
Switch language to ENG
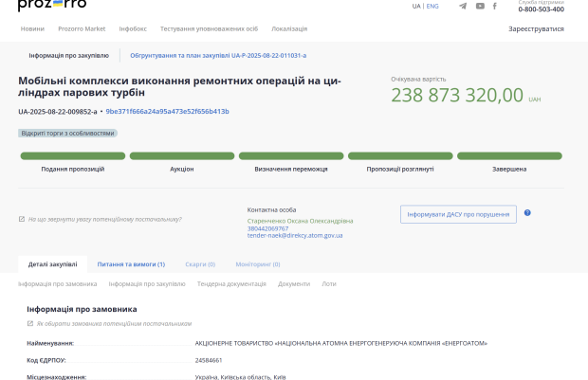click(x=432, y=6)
